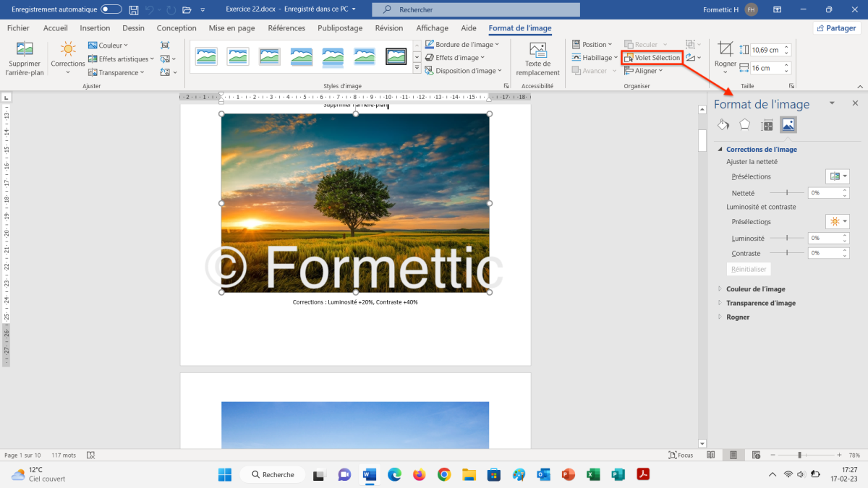Image resolution: width=868 pixels, height=488 pixels.
Task: Open the Habillage dropdown
Action: click(595, 58)
